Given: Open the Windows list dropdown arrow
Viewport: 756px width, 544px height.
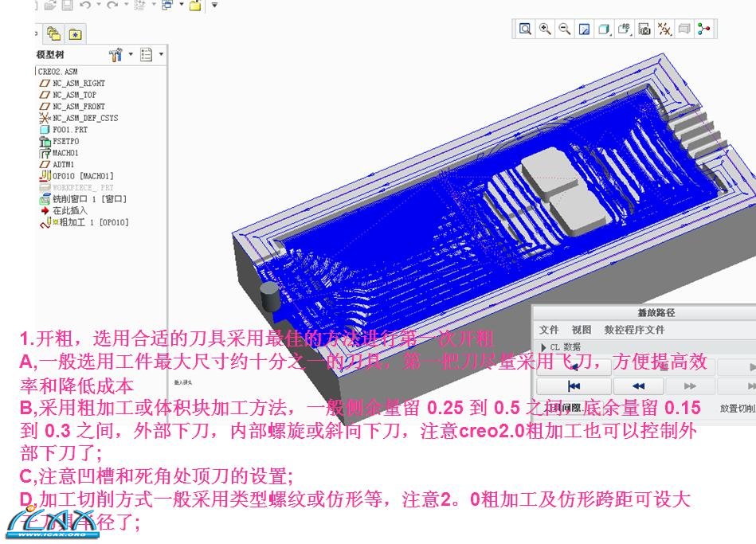Looking at the screenshot, I should (182, 4).
